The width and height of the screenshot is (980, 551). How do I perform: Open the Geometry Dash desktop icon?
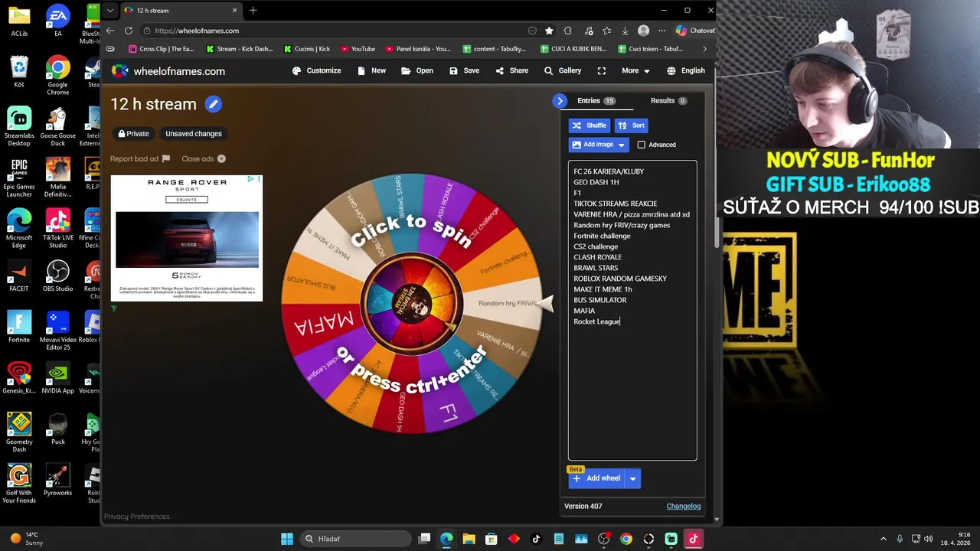coord(19,432)
